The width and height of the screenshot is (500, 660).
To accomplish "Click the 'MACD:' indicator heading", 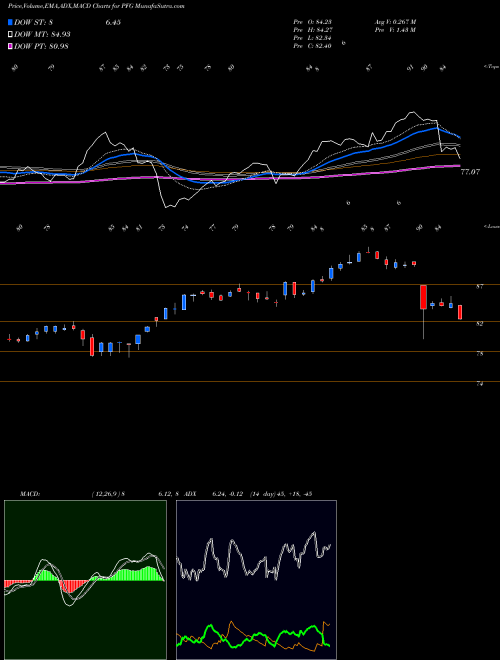I will (30, 494).
